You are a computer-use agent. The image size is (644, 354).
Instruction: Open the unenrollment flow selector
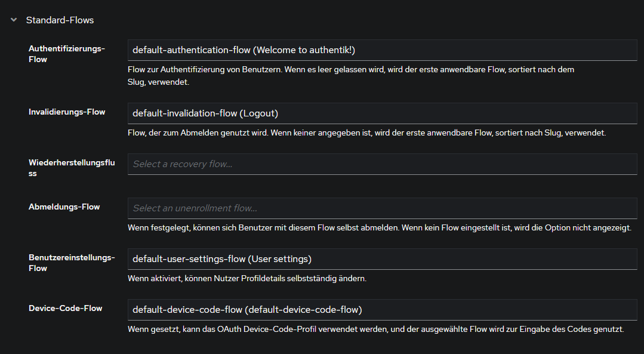382,208
